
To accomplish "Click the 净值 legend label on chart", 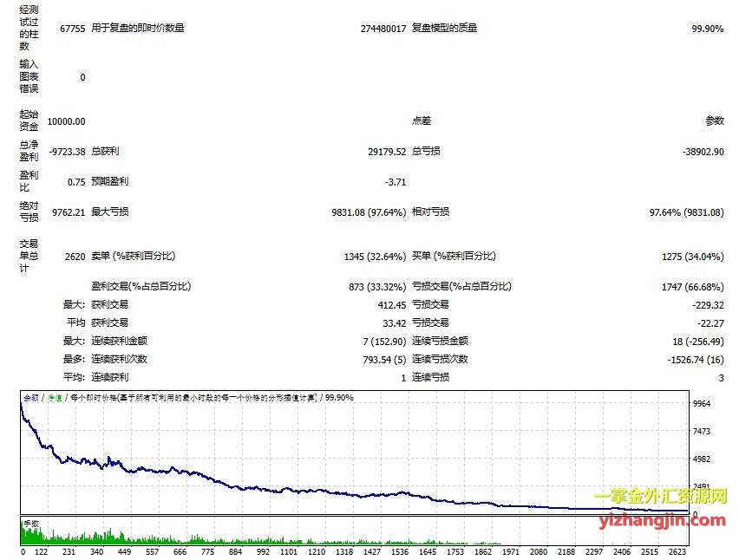I will pyautogui.click(x=54, y=397).
